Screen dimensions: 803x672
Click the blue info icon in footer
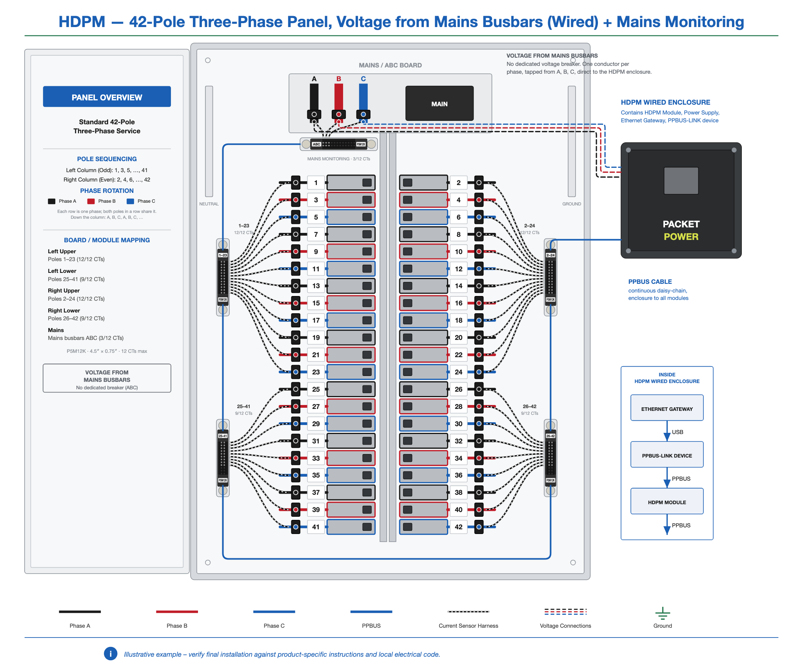coord(111,654)
